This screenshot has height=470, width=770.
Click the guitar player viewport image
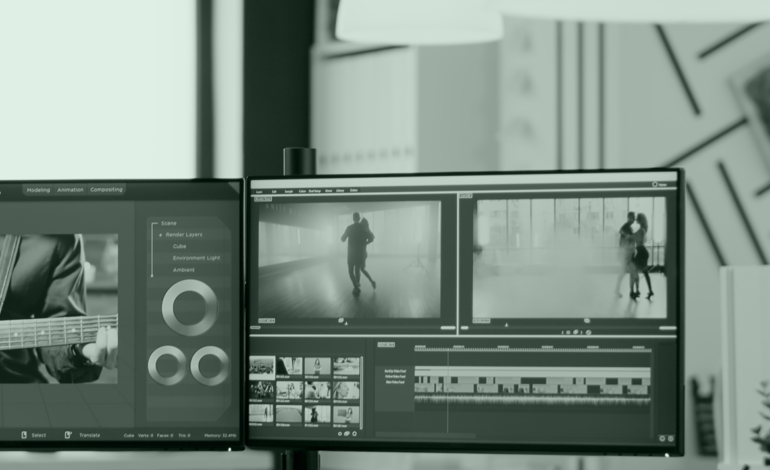click(58, 308)
